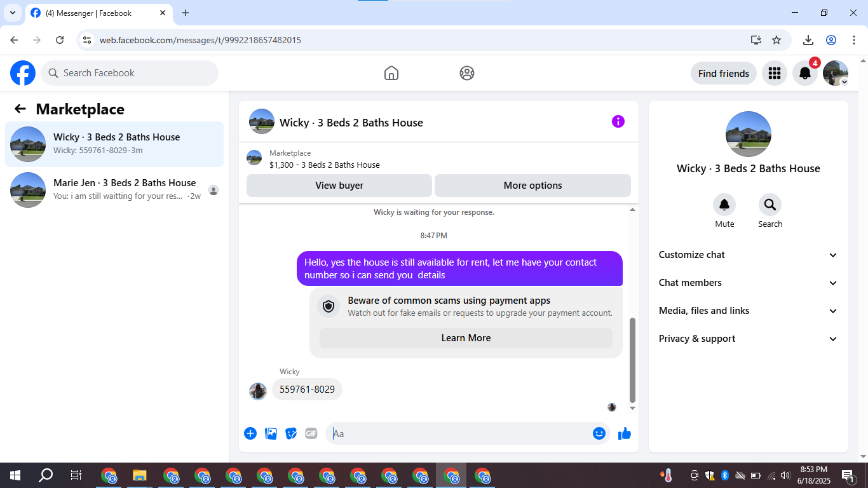Open conversation information purple icon

(618, 121)
